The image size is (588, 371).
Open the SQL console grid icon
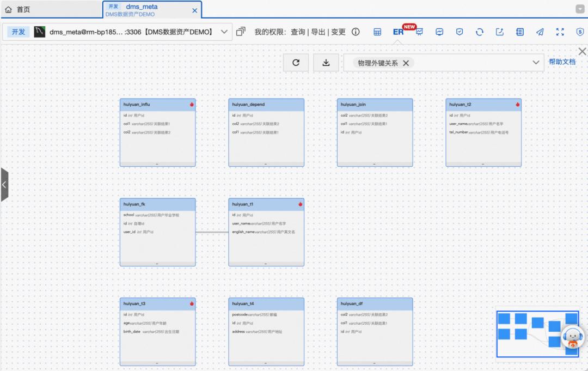coord(377,32)
